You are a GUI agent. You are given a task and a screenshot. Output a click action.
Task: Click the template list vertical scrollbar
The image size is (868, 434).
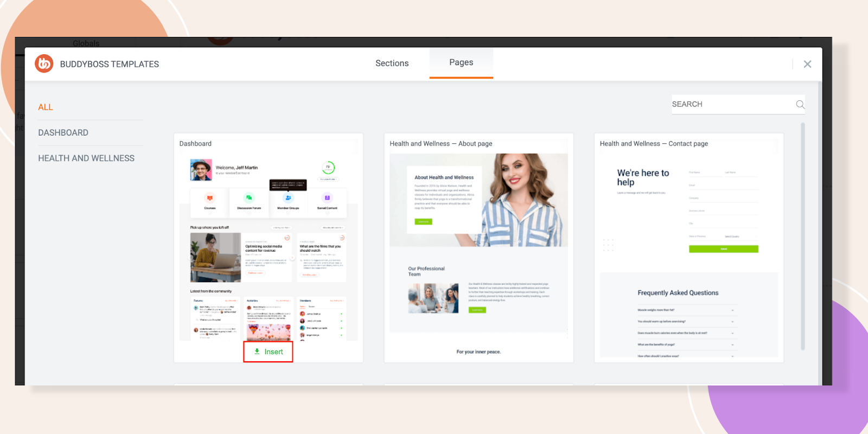[x=803, y=236]
